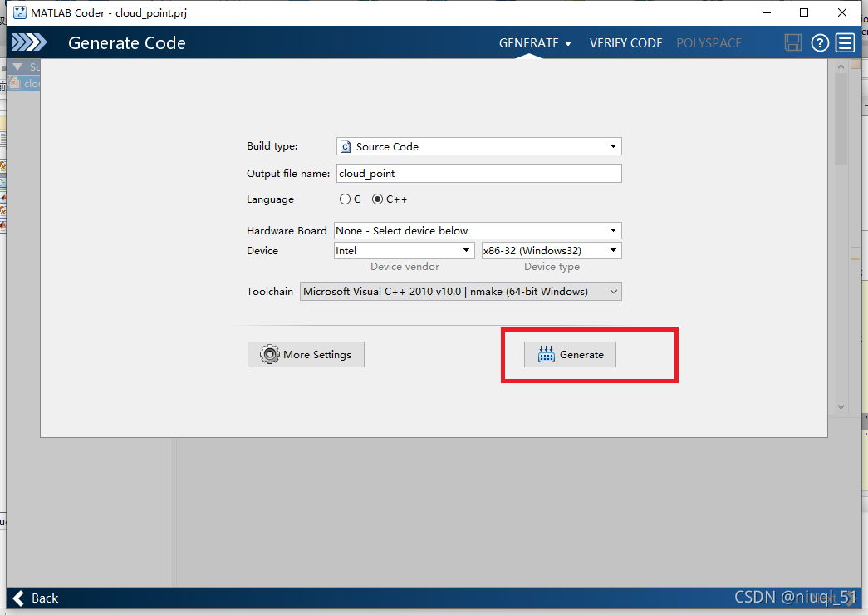The height and width of the screenshot is (615, 868).
Task: Collapse the triangle expander in the sidebar
Action: [x=17, y=66]
